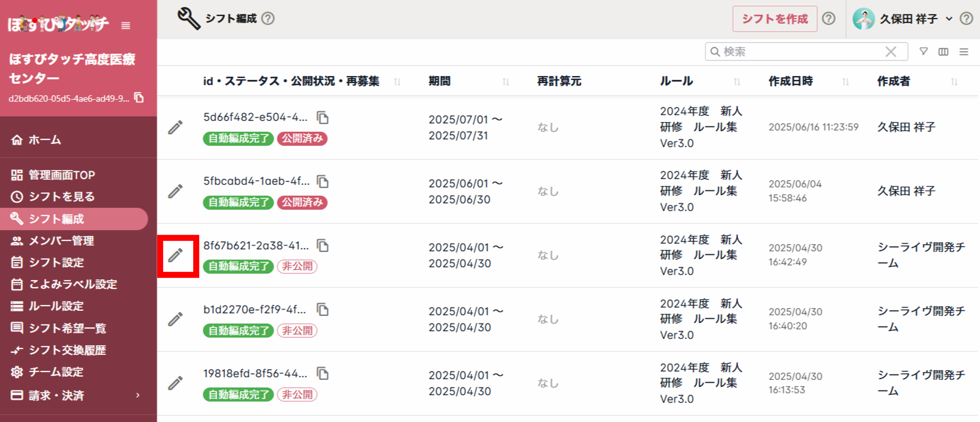Expand the 久保田 祥子 user menu

click(949, 19)
